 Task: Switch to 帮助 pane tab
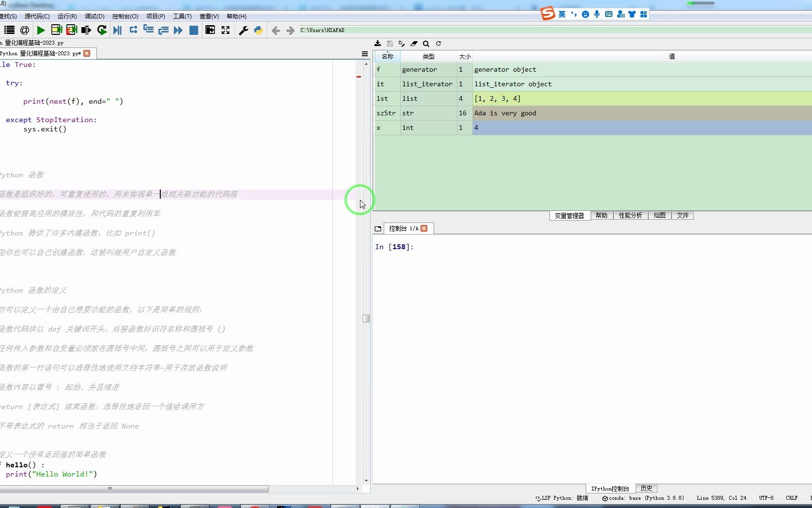coord(601,216)
